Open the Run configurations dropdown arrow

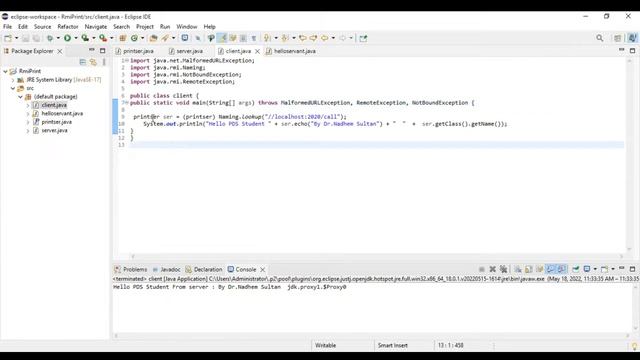76,38
